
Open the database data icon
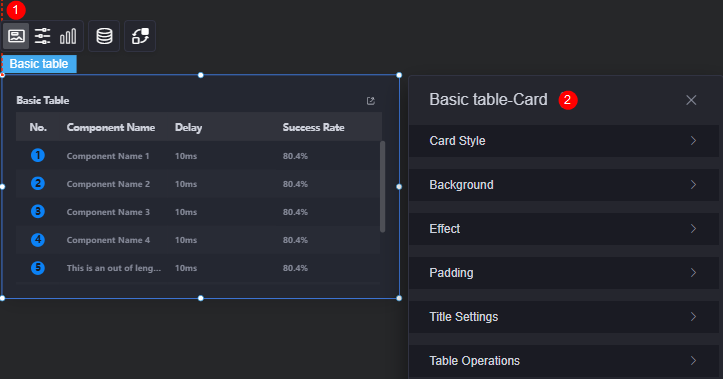tap(104, 36)
